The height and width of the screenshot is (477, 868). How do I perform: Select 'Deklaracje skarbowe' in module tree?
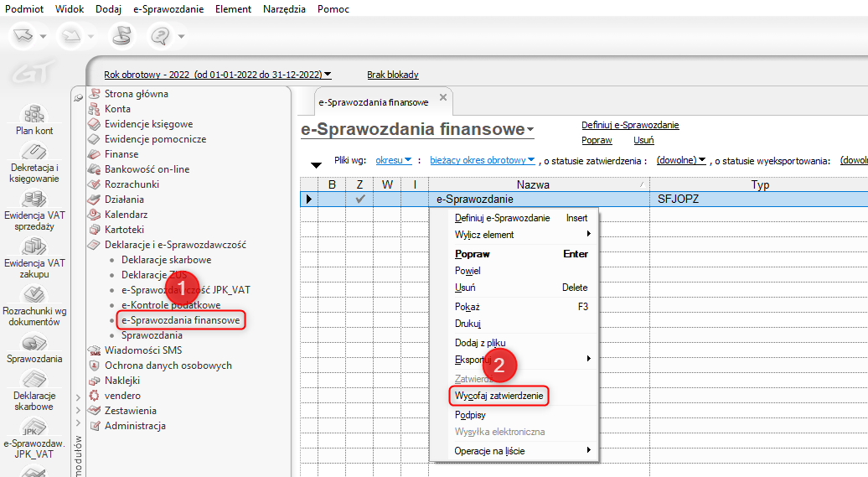pos(166,260)
